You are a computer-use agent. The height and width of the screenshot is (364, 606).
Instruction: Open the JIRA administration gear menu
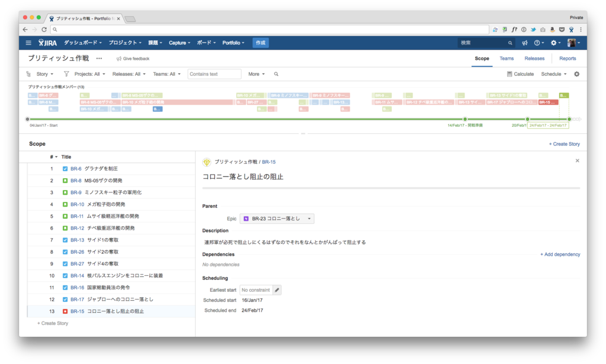(555, 43)
